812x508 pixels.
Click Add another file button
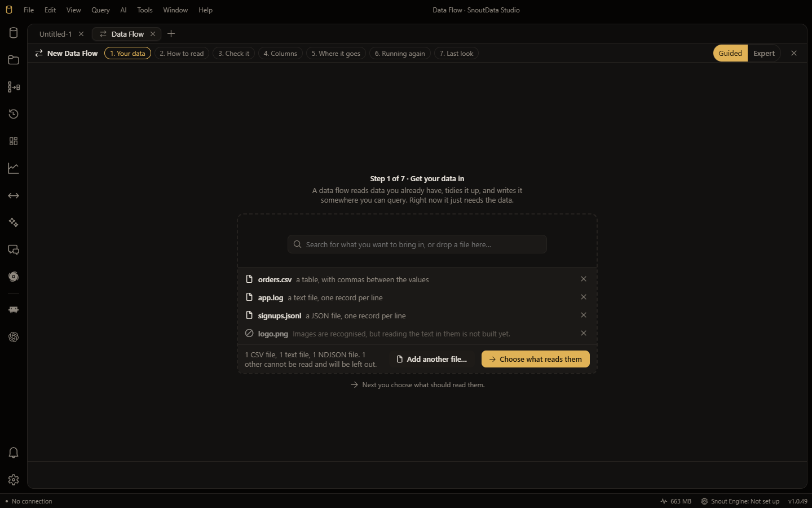coord(431,359)
